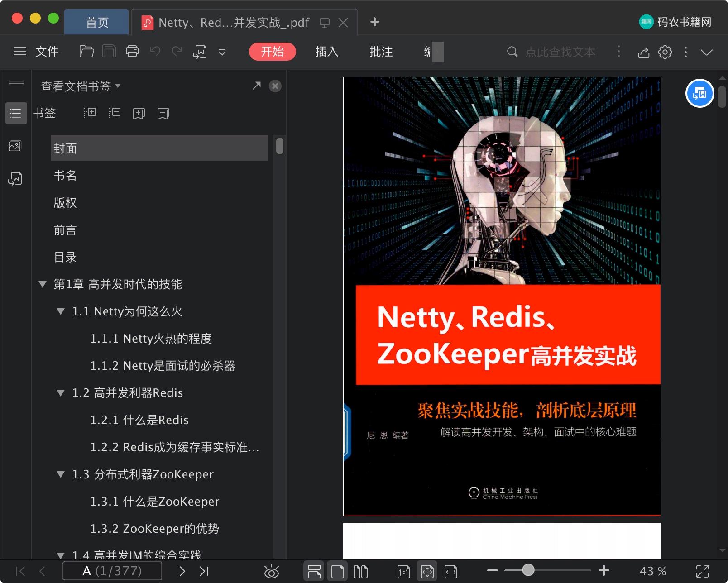Select the 插入 ribbon tab
The width and height of the screenshot is (728, 583).
pyautogui.click(x=327, y=52)
